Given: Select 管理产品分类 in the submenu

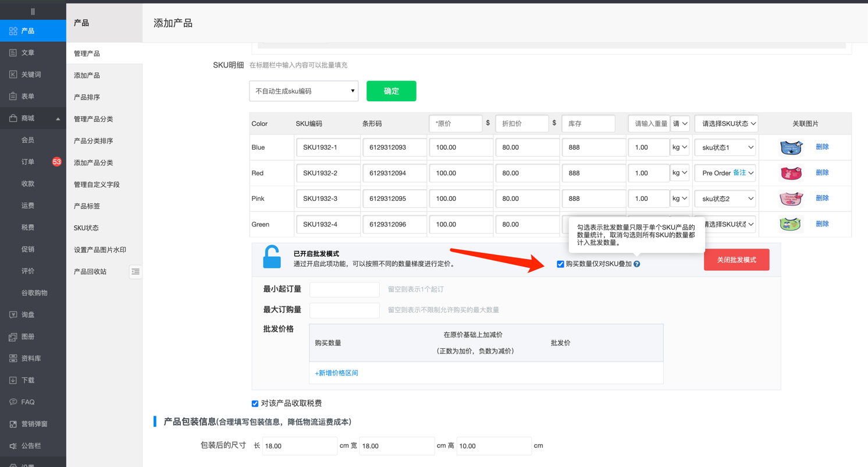Looking at the screenshot, I should click(93, 119).
